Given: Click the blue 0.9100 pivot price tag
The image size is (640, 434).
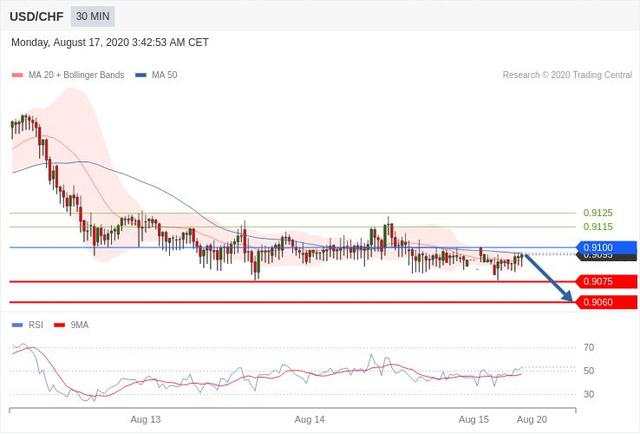Looking at the screenshot, I should click(607, 247).
